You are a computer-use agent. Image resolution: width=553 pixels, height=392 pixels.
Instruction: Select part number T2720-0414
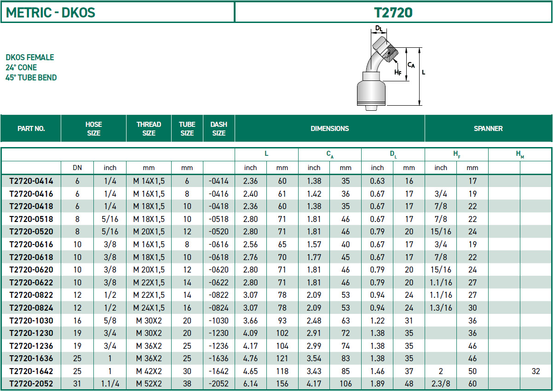pyautogui.click(x=31, y=181)
